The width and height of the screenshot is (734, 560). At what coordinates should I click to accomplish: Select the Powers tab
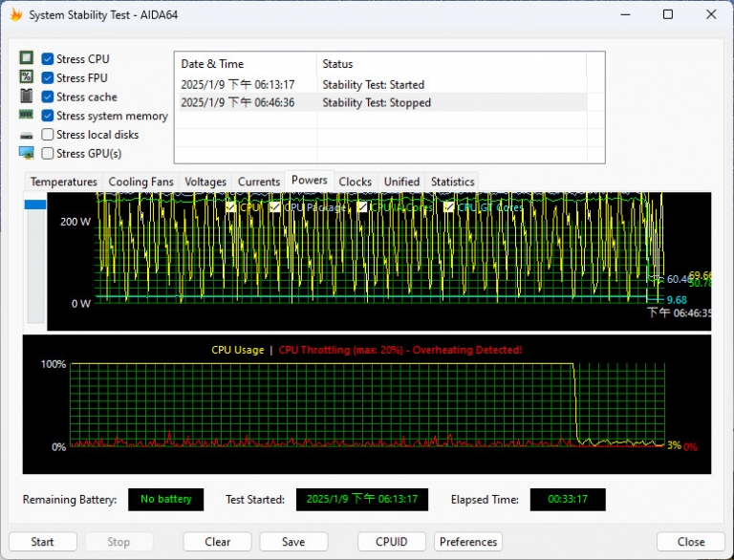point(310,181)
